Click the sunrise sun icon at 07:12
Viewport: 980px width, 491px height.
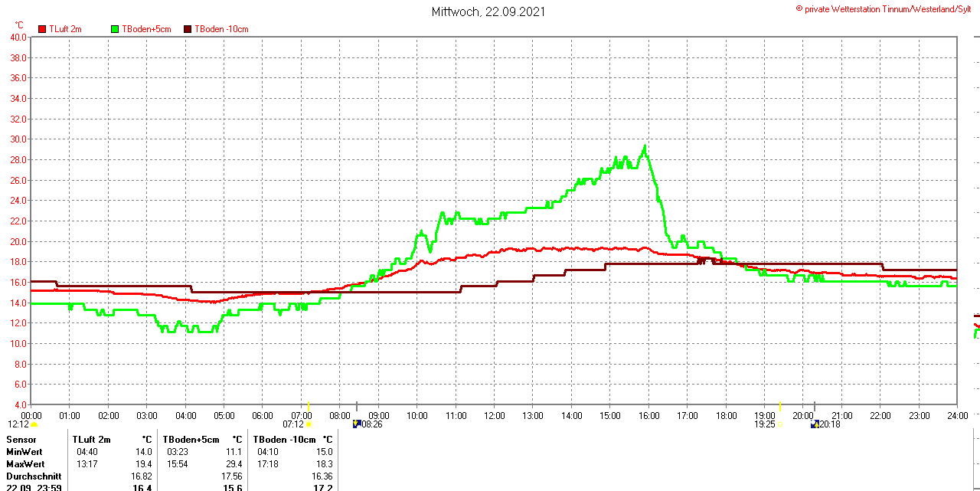pyautogui.click(x=309, y=424)
